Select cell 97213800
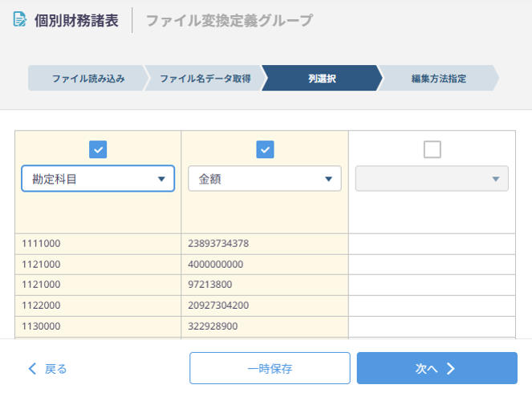The width and height of the screenshot is (532, 393). click(265, 285)
